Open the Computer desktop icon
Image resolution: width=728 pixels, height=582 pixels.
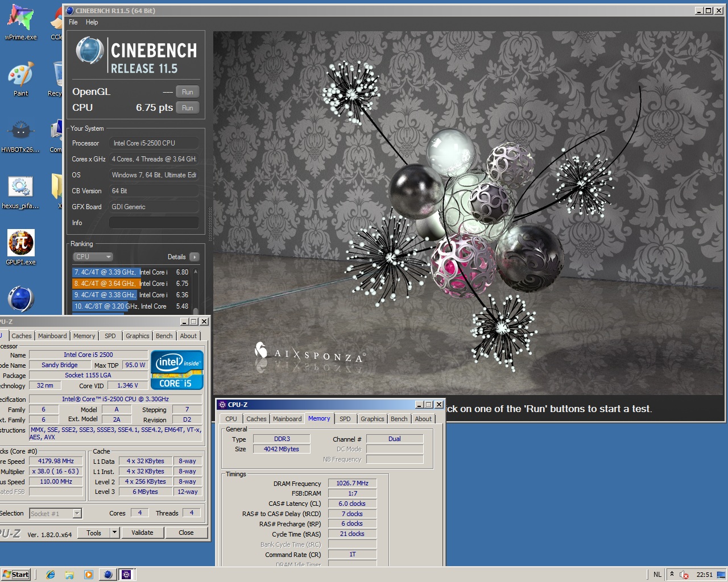tap(56, 136)
